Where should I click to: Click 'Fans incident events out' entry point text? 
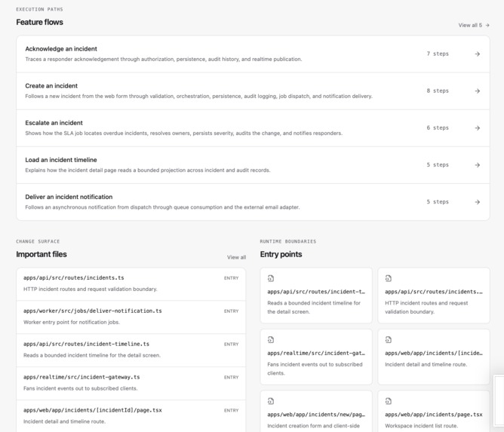pyautogui.click(x=315, y=369)
